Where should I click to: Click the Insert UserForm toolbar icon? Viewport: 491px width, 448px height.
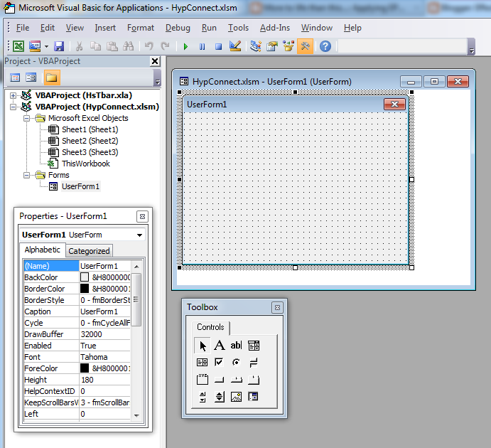pos(35,46)
